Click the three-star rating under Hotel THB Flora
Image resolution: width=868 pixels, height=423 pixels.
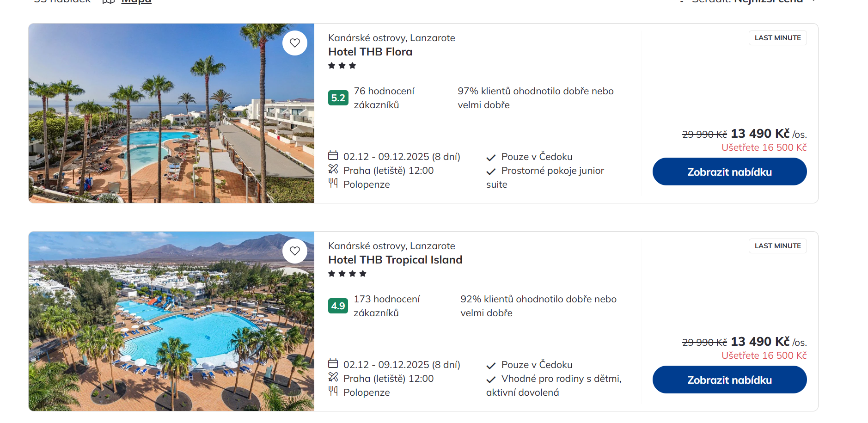pos(342,66)
